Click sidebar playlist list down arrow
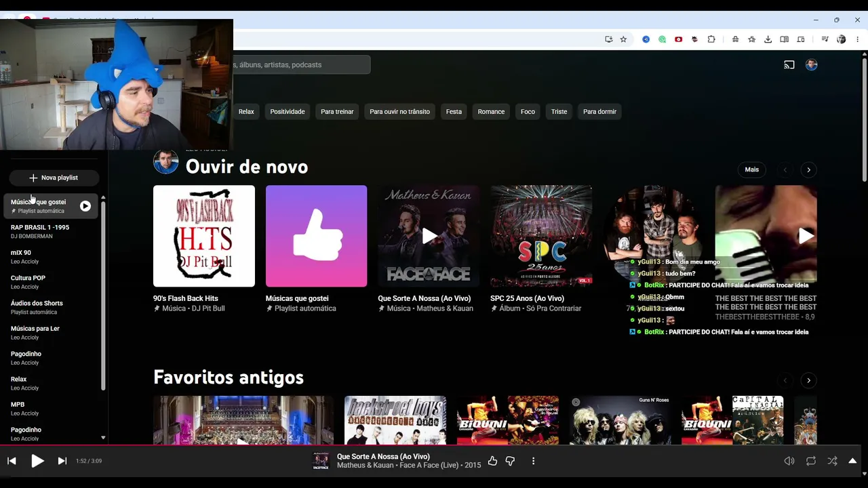This screenshot has height=488, width=868. click(x=103, y=439)
